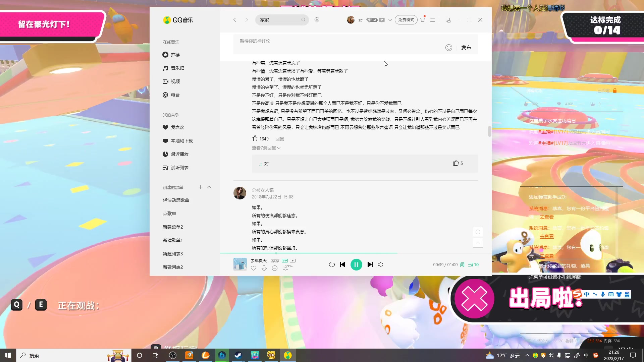Open the username link 总被女人骗
The height and width of the screenshot is (362, 644).
coord(263,190)
